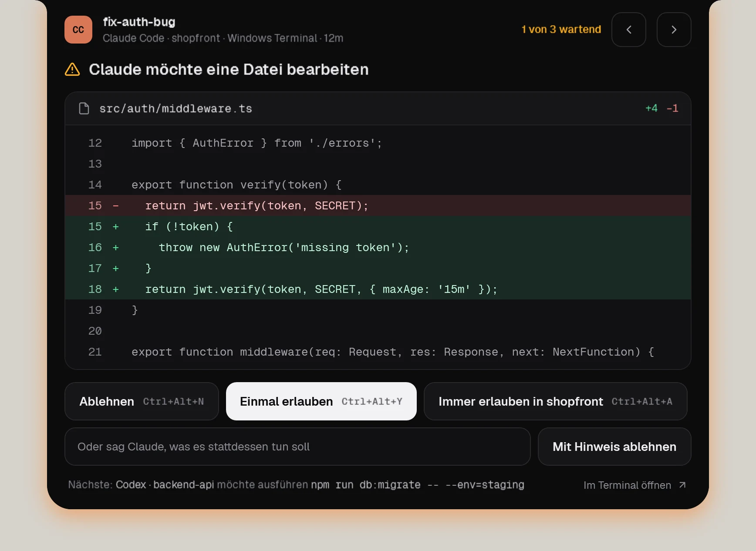Click 'Codex · backend-api' in the footer
756x551 pixels.
point(165,484)
